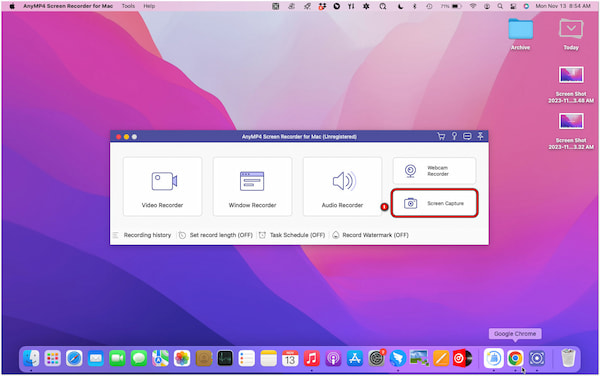Open the Tools menu
The width and height of the screenshot is (600, 376).
pos(128,6)
